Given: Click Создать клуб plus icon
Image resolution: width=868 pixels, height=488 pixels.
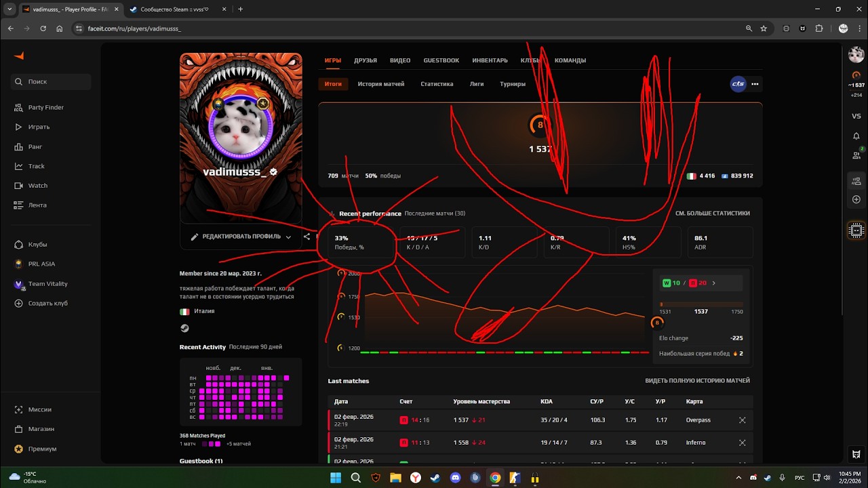Looking at the screenshot, I should click(x=18, y=304).
